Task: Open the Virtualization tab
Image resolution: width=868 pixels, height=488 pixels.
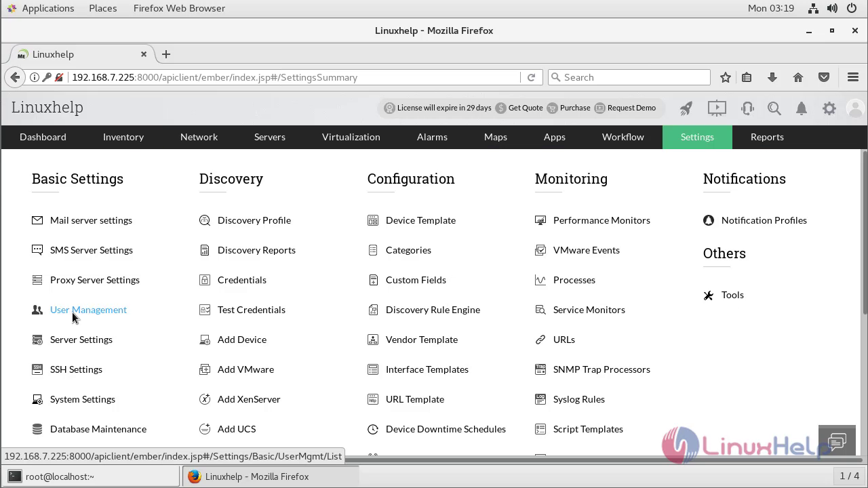Action: pyautogui.click(x=351, y=137)
